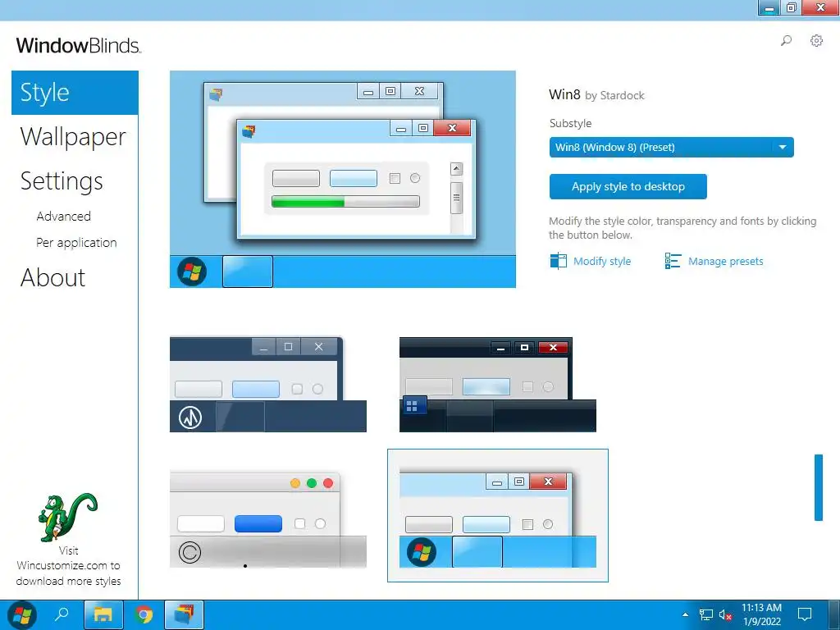Go to the Settings section

[61, 181]
